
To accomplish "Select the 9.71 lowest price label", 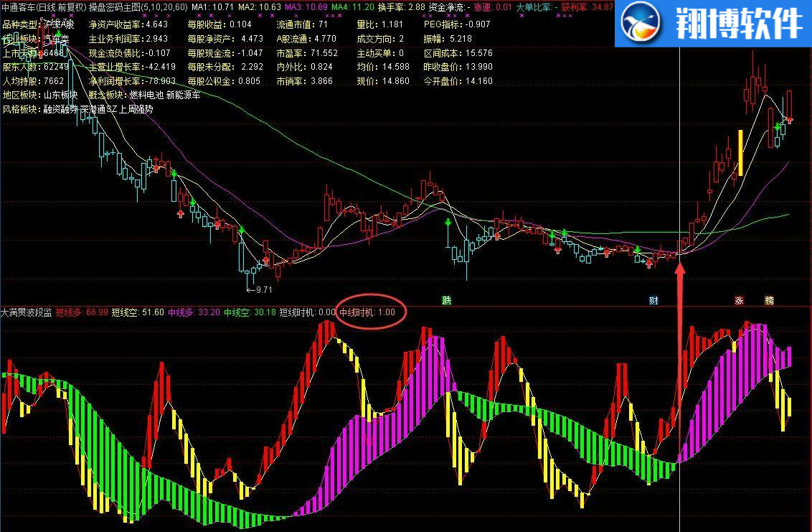I will pos(260,290).
